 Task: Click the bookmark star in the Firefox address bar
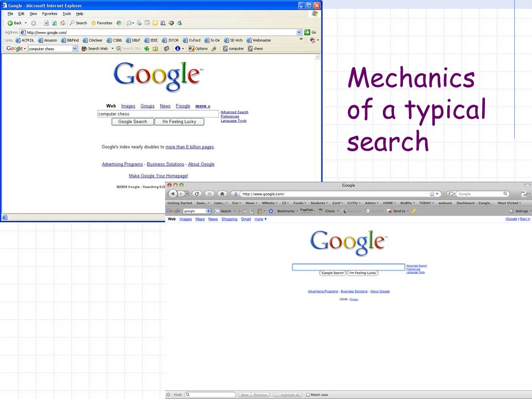[x=432, y=194]
